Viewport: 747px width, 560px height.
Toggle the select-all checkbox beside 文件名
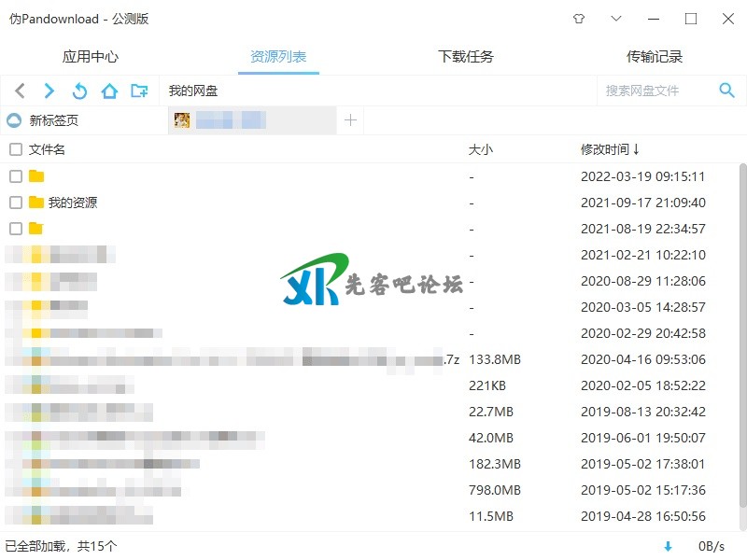coord(16,149)
